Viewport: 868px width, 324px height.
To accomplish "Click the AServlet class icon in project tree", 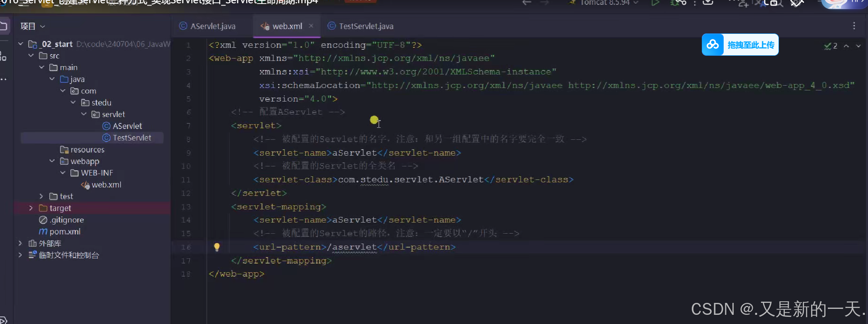I will pos(106,126).
